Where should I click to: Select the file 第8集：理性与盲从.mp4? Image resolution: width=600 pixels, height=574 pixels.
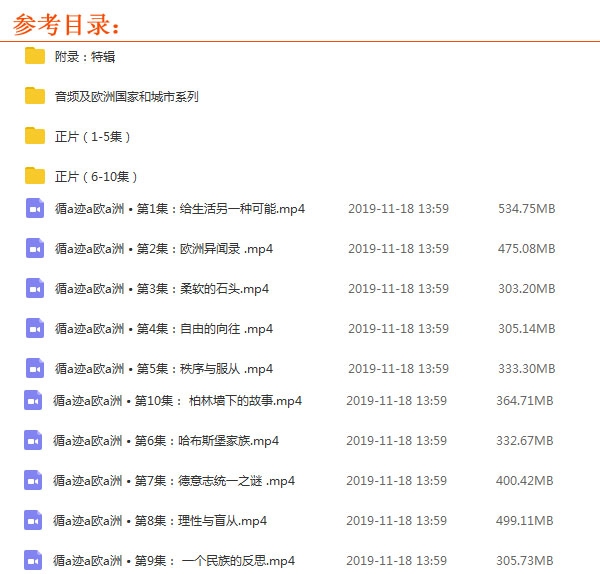[x=160, y=521]
